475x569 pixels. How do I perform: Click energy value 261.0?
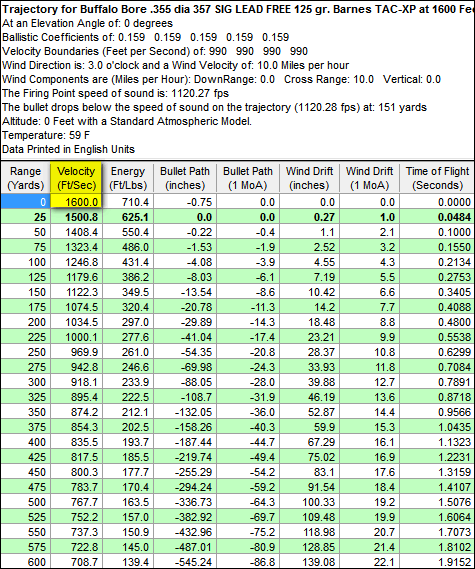coord(128,352)
